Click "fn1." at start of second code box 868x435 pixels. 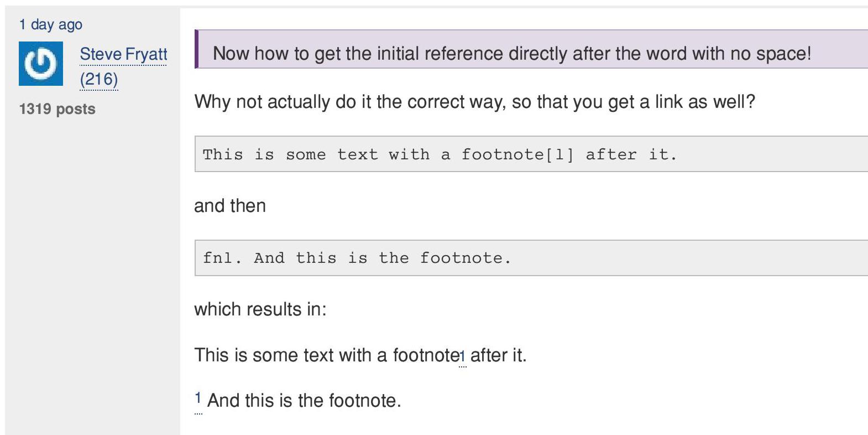[222, 258]
